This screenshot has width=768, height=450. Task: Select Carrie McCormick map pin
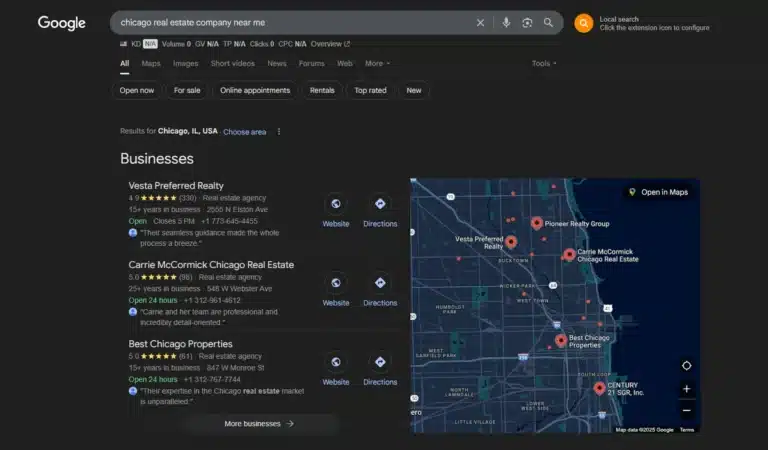569,254
